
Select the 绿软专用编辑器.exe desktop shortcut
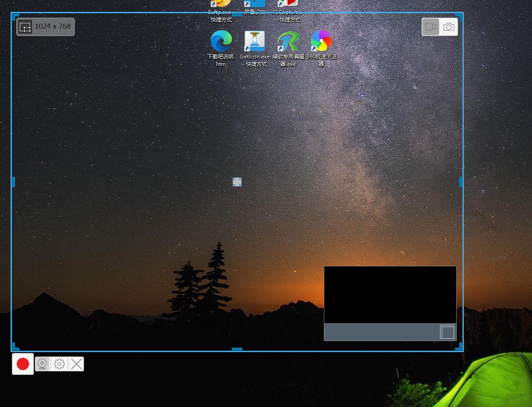click(288, 41)
